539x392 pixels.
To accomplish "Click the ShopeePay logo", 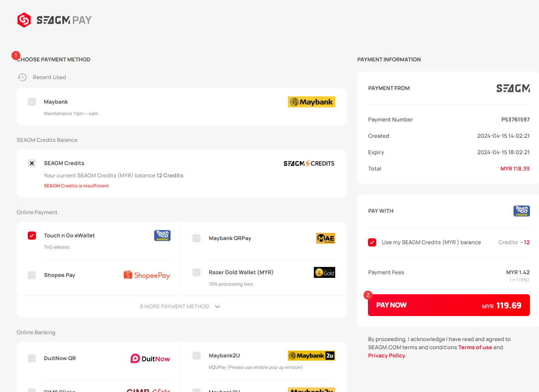I will (147, 275).
